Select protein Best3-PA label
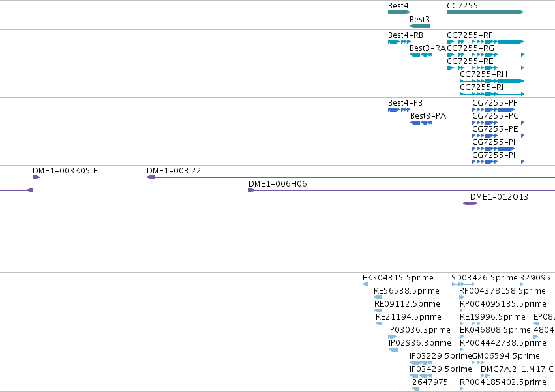This screenshot has width=555, height=392. pos(428,116)
